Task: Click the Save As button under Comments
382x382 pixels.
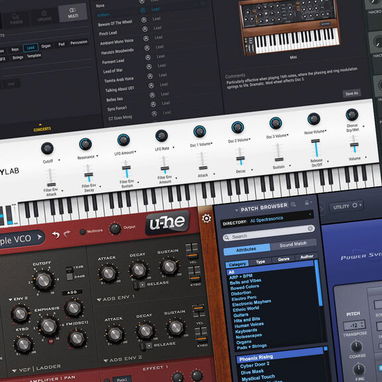Action: [352, 93]
